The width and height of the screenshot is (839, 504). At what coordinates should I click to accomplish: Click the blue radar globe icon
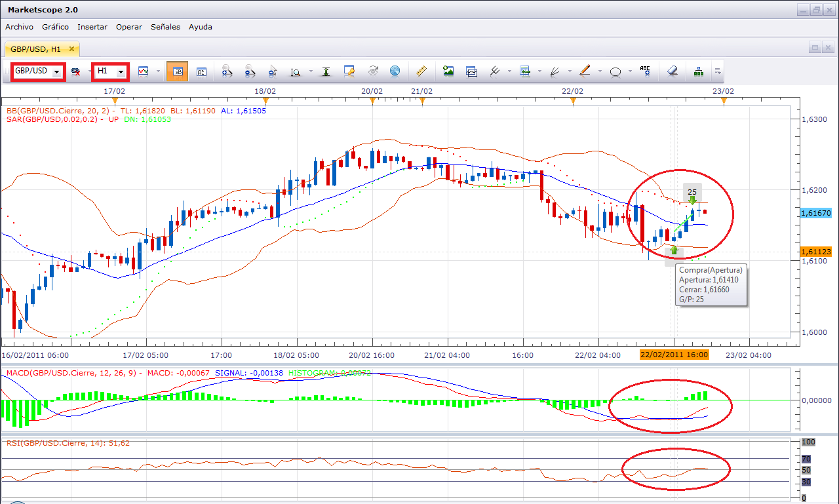tap(395, 71)
